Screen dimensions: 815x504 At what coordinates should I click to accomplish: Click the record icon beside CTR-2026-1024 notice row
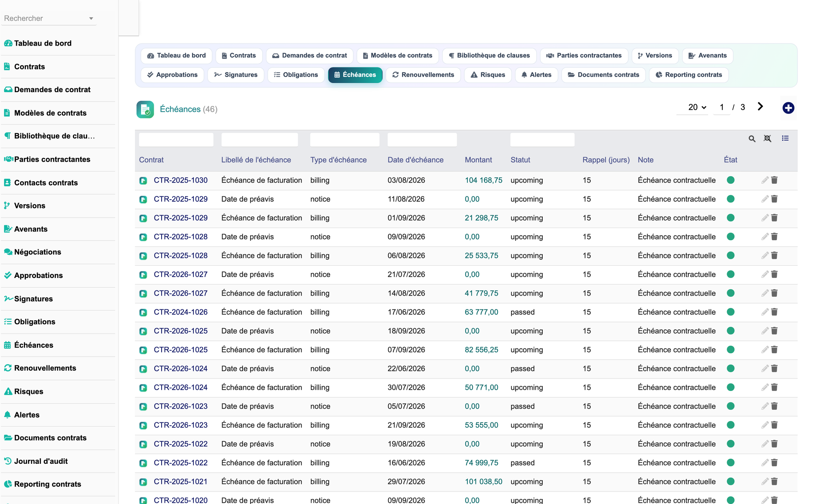[x=143, y=369]
